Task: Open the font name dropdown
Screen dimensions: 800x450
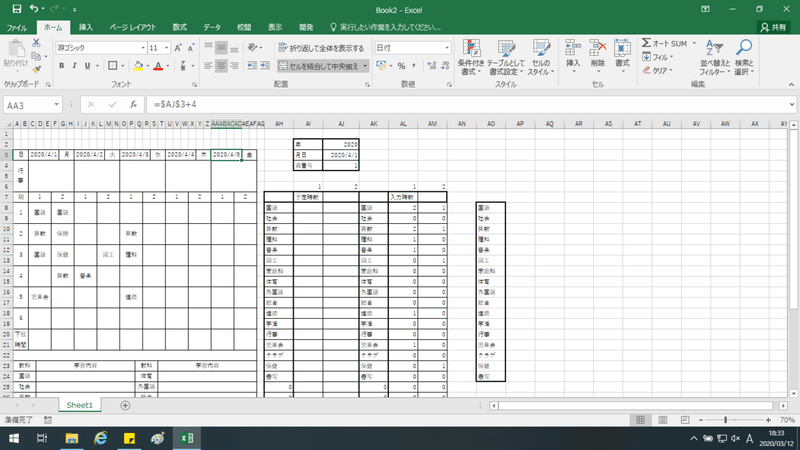Action: point(143,48)
